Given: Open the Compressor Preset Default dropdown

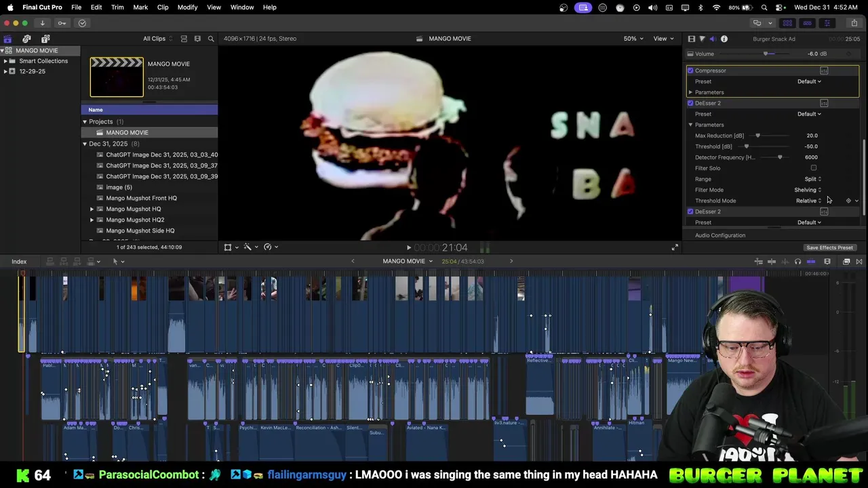Looking at the screenshot, I should 809,81.
